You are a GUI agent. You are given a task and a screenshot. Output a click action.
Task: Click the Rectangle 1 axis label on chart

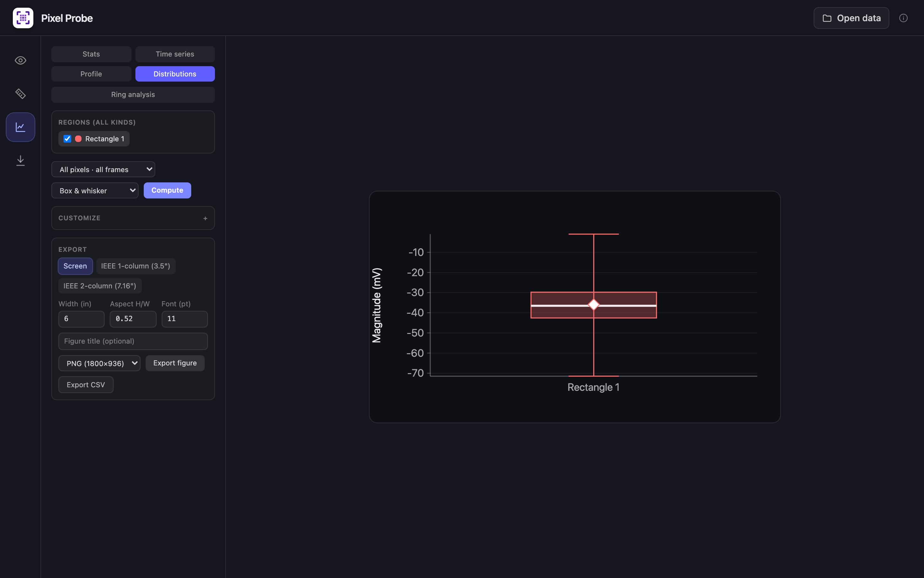coord(593,387)
